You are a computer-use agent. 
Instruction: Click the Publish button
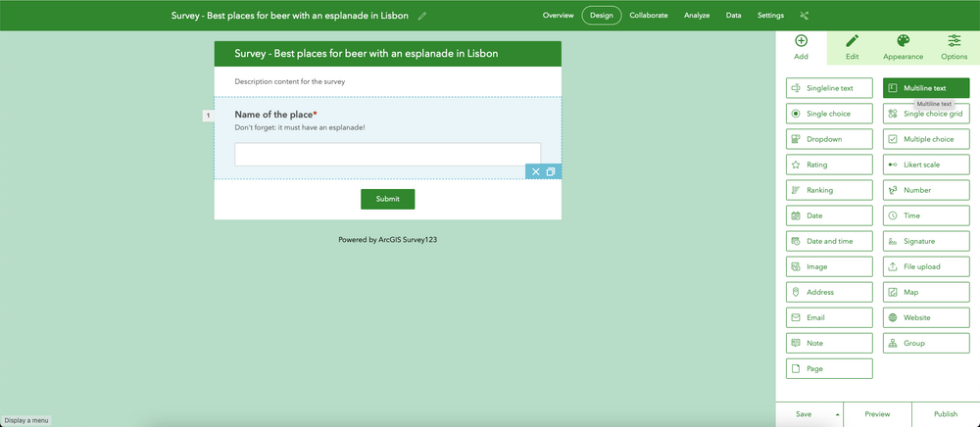tap(945, 414)
